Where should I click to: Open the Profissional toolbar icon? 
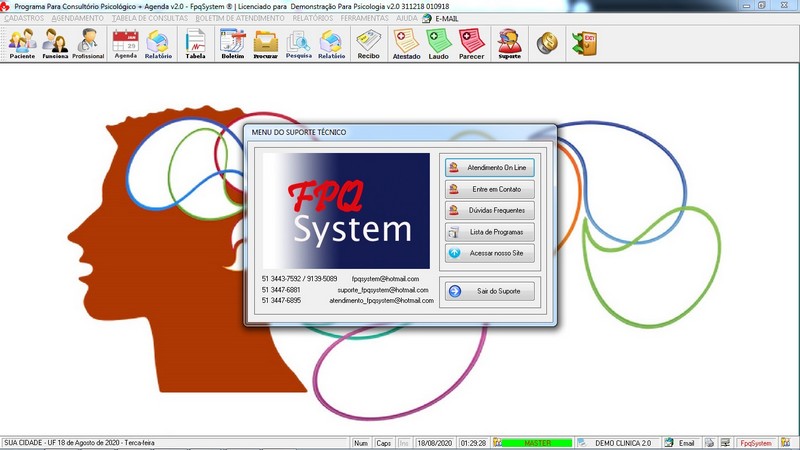pyautogui.click(x=88, y=44)
